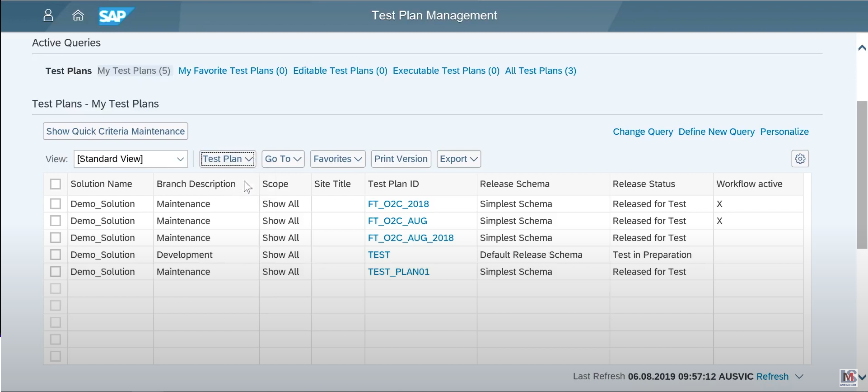Click the Print Version button
This screenshot has height=392, width=868.
click(401, 159)
